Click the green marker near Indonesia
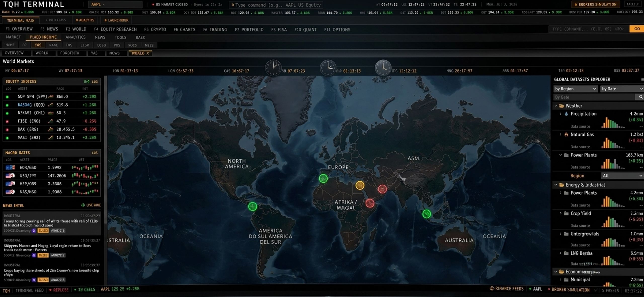The image size is (644, 297). 426,214
